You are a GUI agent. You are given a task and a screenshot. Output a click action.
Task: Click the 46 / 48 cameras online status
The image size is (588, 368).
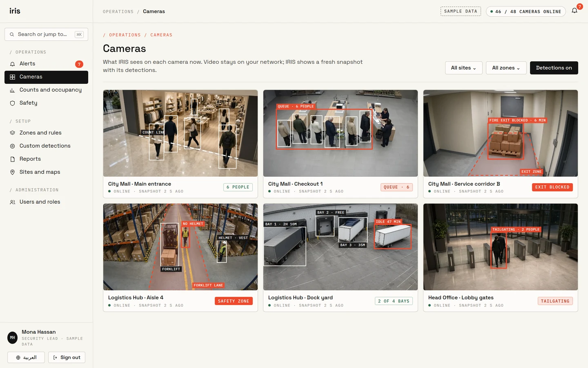(526, 11)
